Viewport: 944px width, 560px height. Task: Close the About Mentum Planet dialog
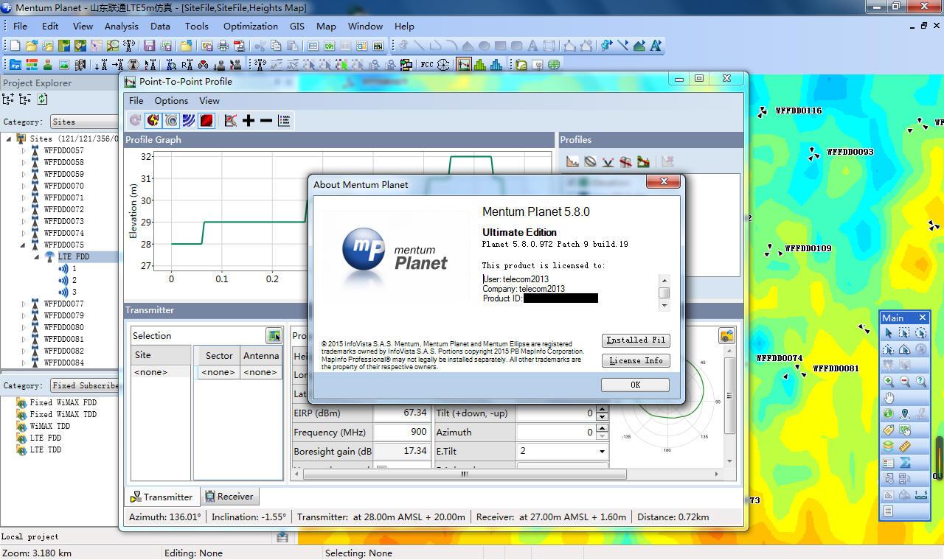point(664,181)
